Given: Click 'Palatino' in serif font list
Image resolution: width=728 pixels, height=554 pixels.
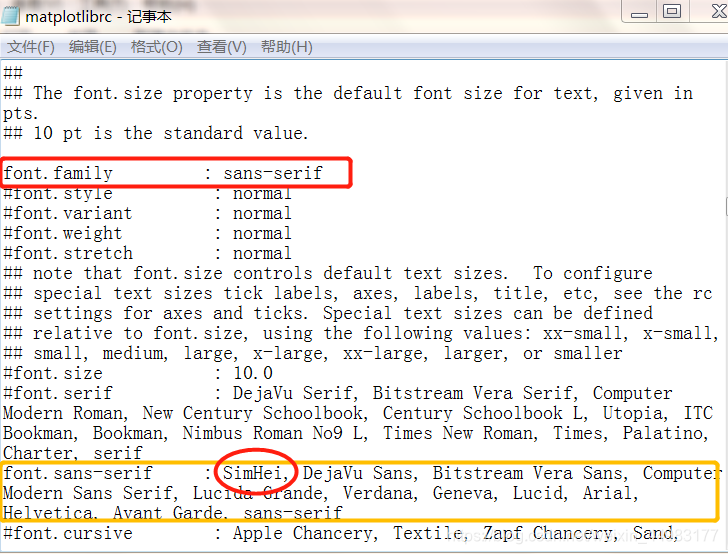Looking at the screenshot, I should pyautogui.click(x=663, y=433).
